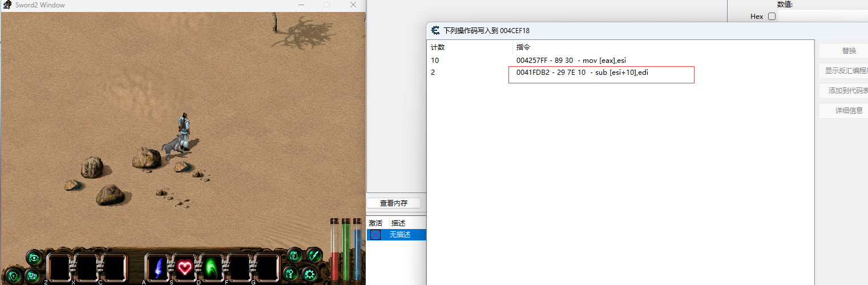Click the red health tube gauge
This screenshot has height=285, width=868.
pyautogui.click(x=335, y=249)
